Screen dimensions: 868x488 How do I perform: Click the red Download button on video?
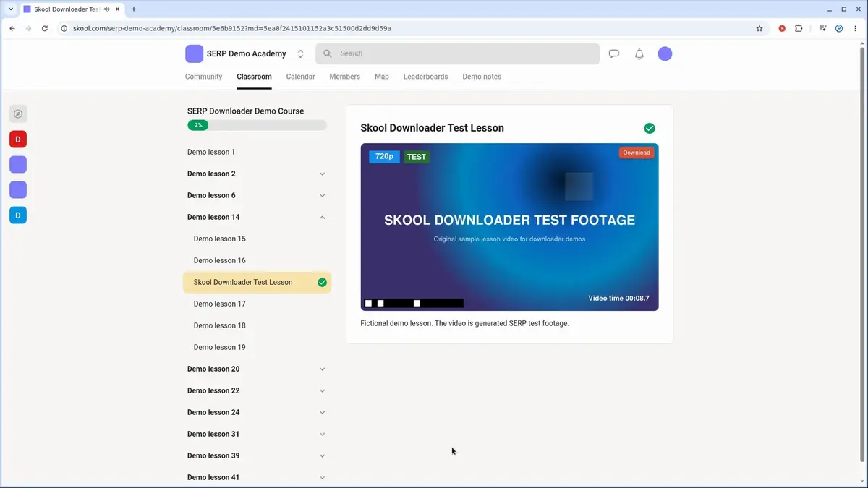pyautogui.click(x=637, y=153)
